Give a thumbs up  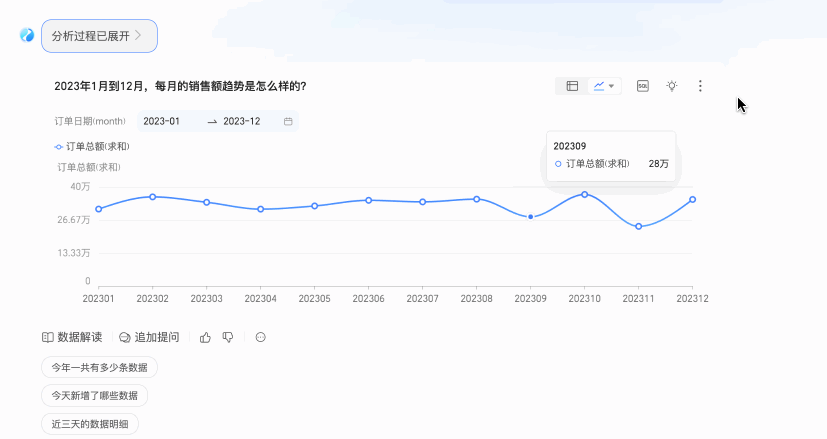[x=205, y=337]
